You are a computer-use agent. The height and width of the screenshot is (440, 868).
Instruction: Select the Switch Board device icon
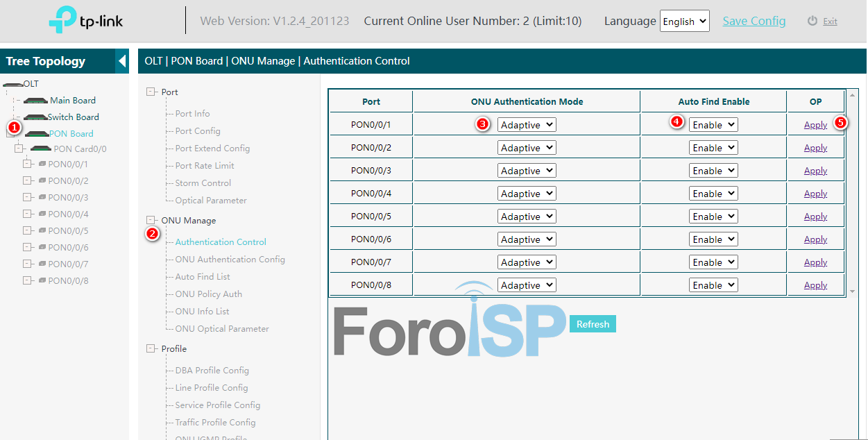[35, 117]
